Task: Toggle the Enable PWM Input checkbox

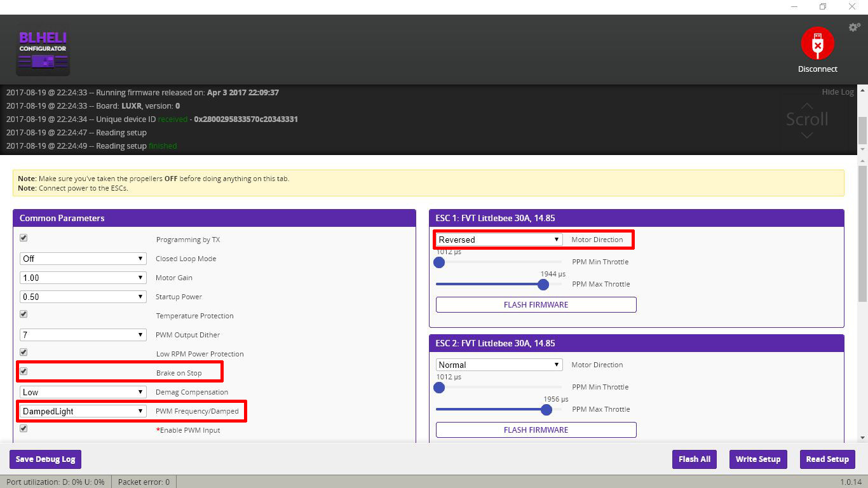Action: tap(24, 428)
